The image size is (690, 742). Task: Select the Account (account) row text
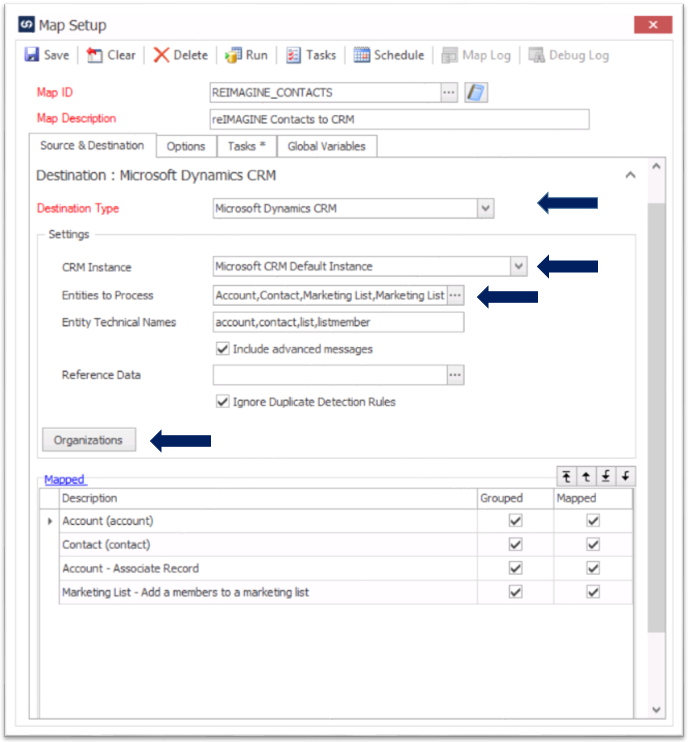tap(108, 521)
